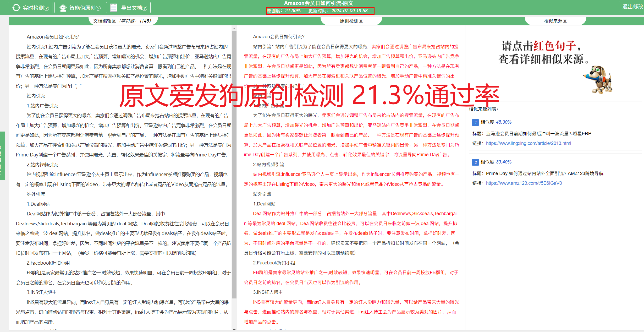
Task: Click the 更新时间 2024-07-09 19:58 text
Action: 338,11
